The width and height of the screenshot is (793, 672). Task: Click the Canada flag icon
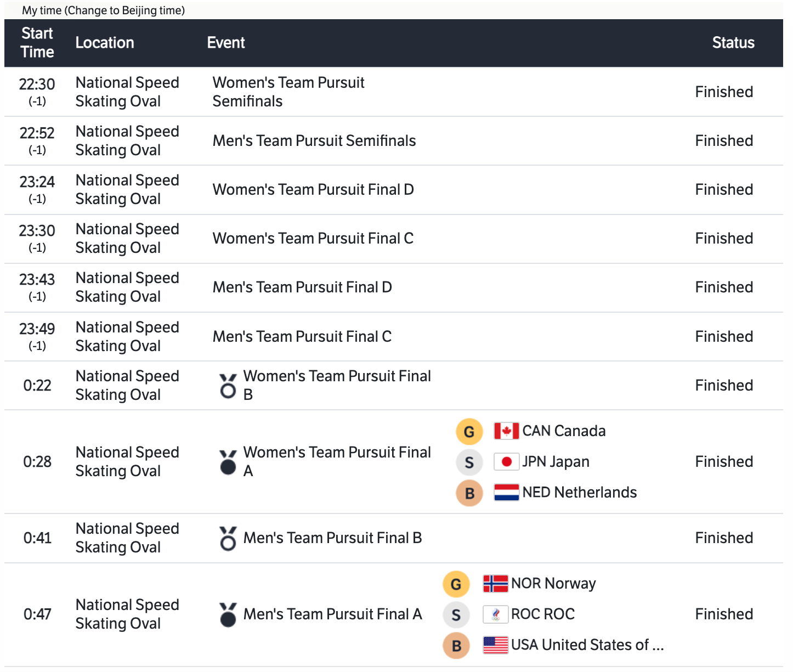point(506,431)
